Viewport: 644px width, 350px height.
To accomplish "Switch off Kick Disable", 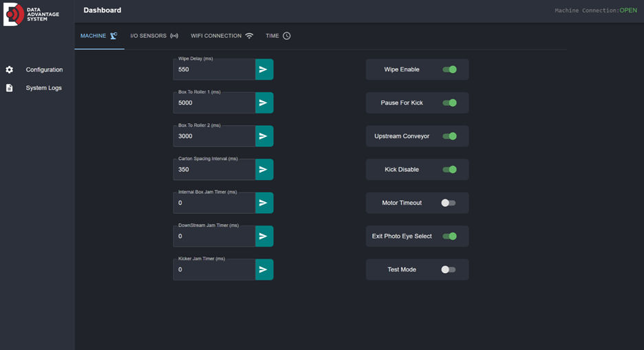I will [x=449, y=169].
